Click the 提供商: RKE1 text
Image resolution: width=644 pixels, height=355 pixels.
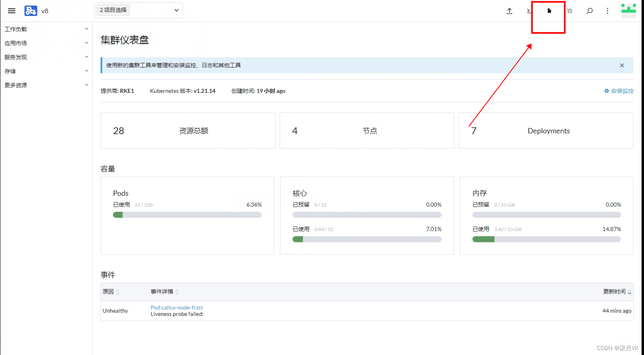tap(117, 91)
